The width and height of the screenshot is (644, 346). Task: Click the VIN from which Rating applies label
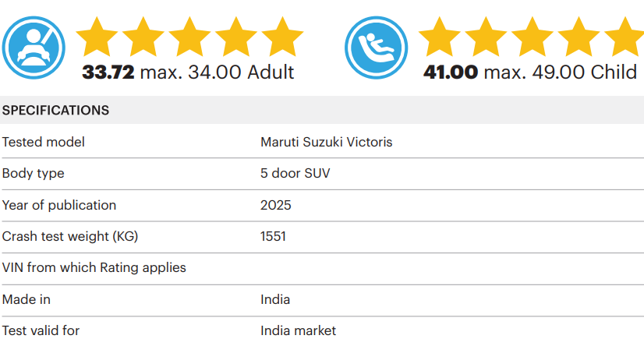(x=94, y=267)
